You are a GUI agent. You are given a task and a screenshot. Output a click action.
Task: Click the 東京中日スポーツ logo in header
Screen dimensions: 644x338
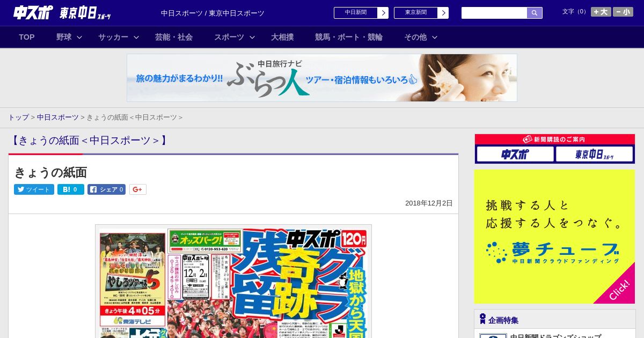(x=85, y=13)
